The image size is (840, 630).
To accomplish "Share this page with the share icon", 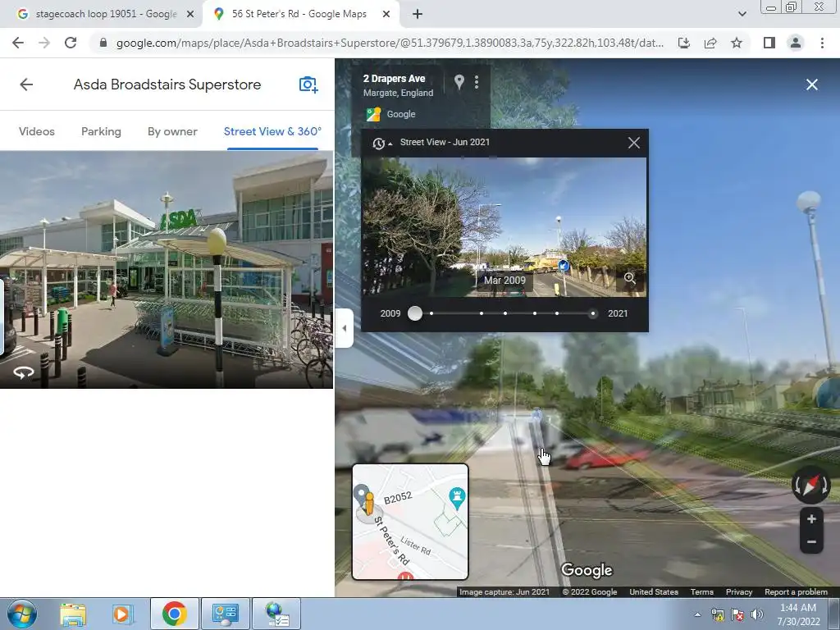I will click(x=710, y=43).
